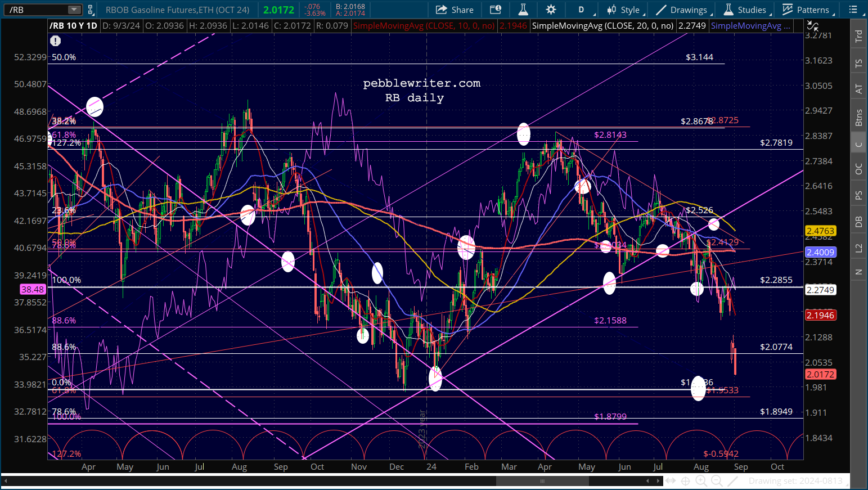
Task: Click the $1.8799 pink level label
Action: pyautogui.click(x=610, y=416)
